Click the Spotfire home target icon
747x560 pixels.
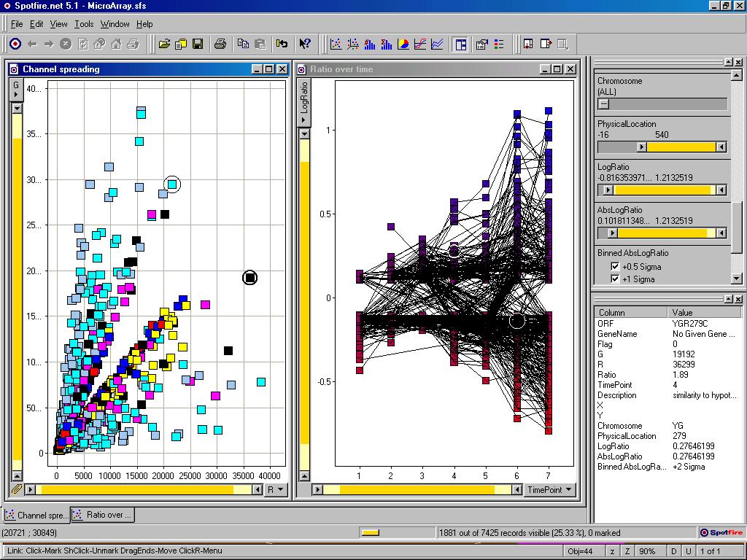(15, 44)
